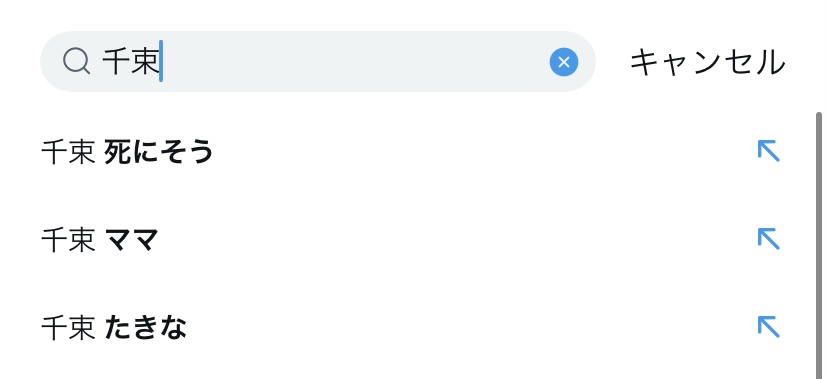Focus the search input field containing 千束
Screen dimensions: 827x379
click(318, 62)
